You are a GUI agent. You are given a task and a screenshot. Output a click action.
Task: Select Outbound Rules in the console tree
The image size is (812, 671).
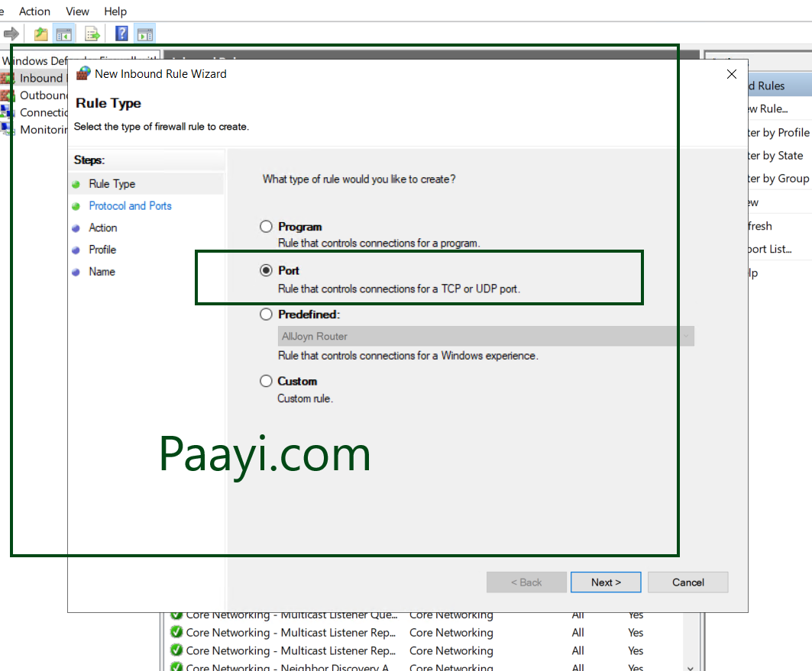(x=44, y=95)
